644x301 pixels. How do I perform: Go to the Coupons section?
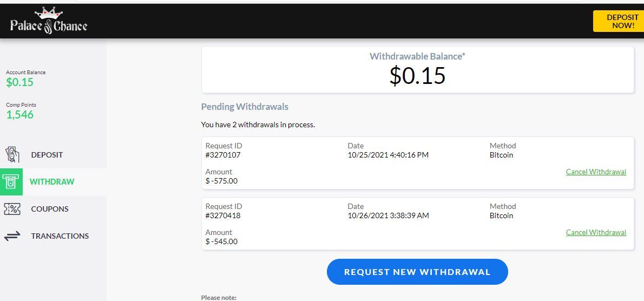[x=50, y=209]
